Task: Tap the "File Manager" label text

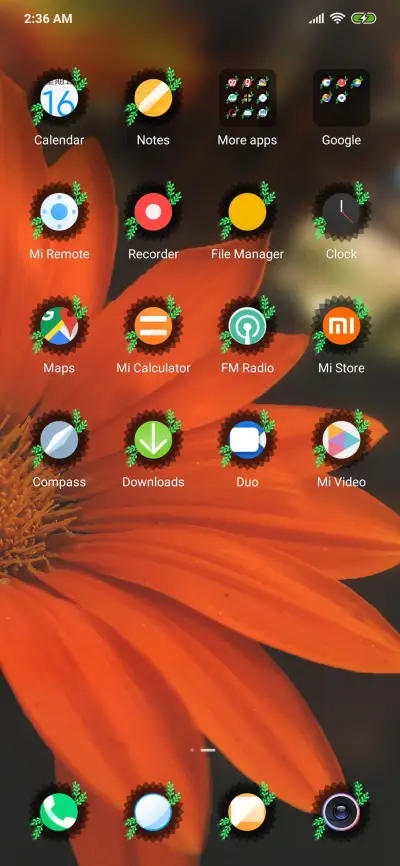Action: (247, 254)
